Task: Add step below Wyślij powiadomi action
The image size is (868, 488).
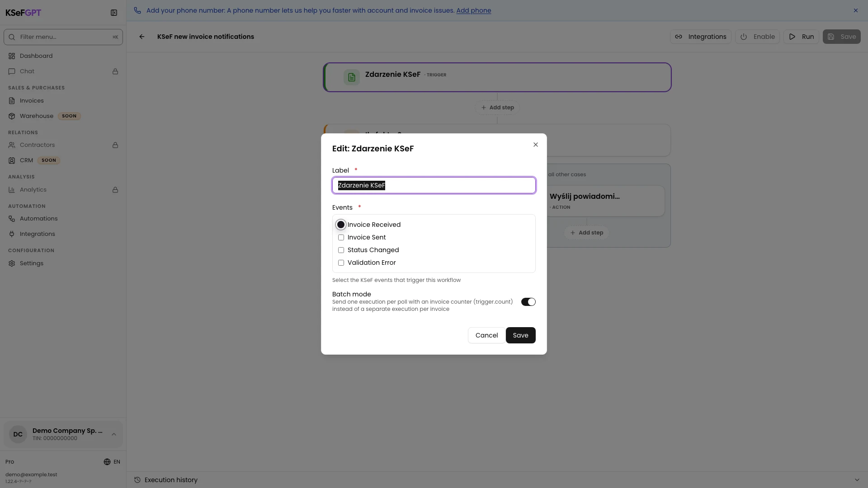Action: coord(587,233)
